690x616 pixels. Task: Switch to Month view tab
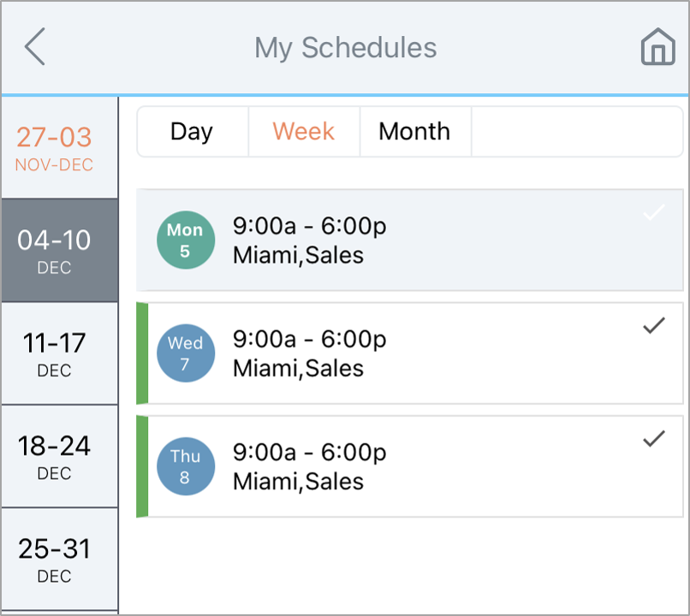pyautogui.click(x=415, y=132)
